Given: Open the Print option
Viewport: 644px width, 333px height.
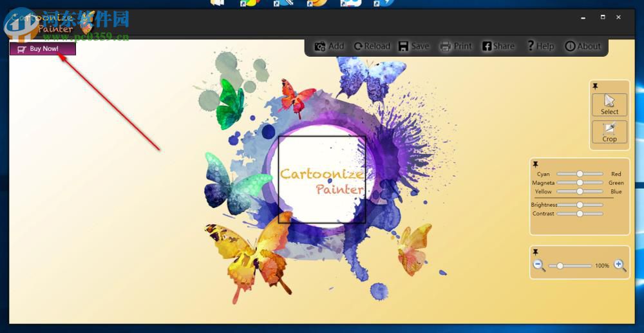Looking at the screenshot, I should [455, 46].
